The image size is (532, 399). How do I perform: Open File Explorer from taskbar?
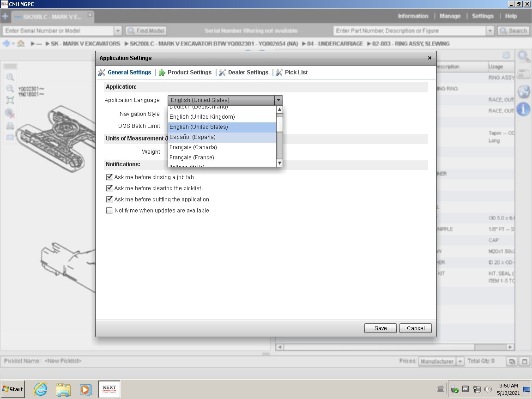[63, 389]
